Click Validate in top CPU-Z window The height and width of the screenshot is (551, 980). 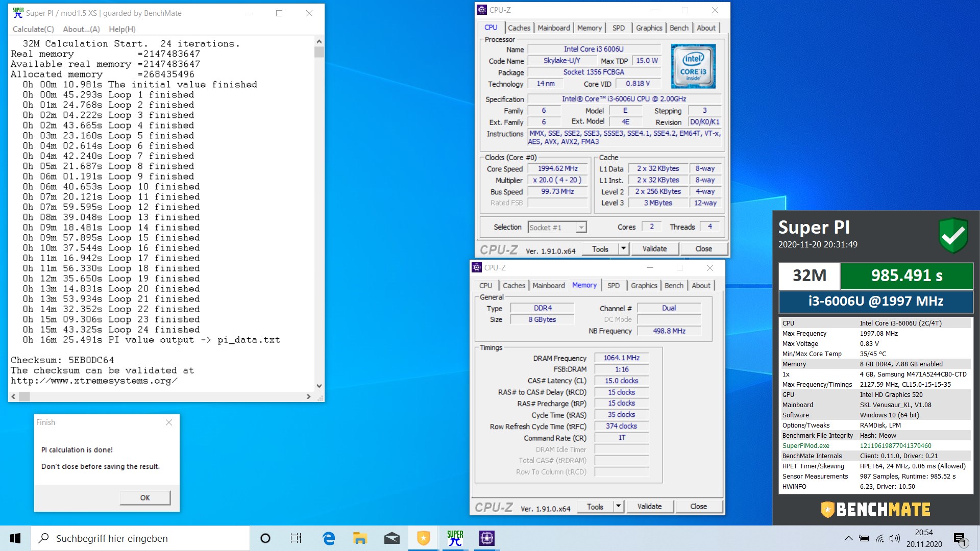[655, 249]
